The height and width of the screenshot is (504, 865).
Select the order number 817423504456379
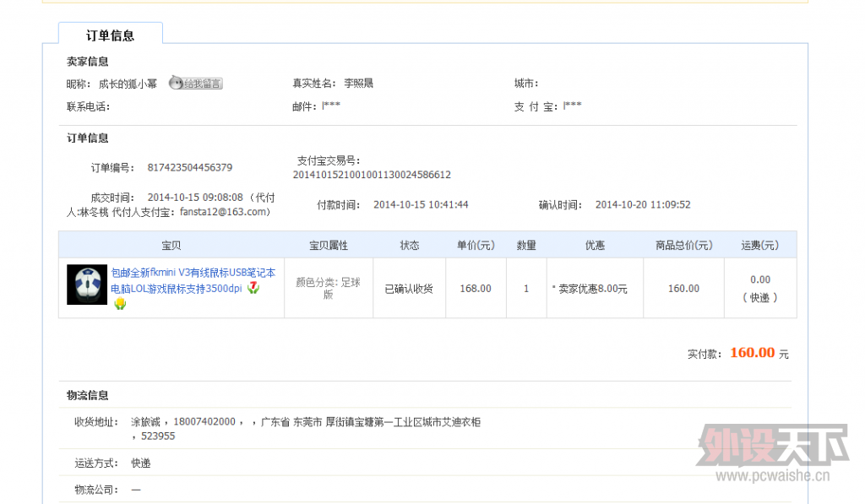point(189,167)
